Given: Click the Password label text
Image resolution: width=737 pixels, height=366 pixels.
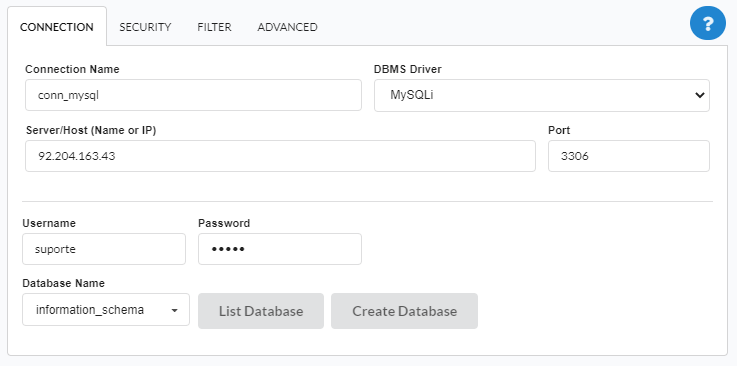Looking at the screenshot, I should pyautogui.click(x=224, y=223).
